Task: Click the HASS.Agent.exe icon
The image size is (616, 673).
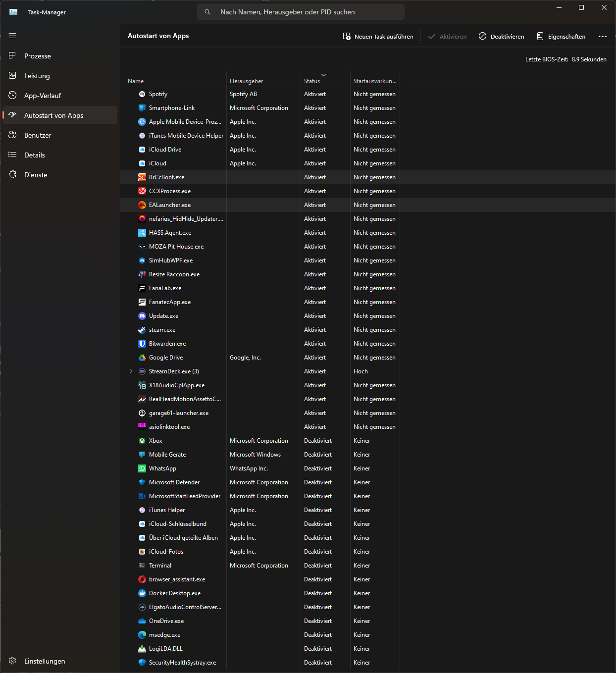Action: 142,233
